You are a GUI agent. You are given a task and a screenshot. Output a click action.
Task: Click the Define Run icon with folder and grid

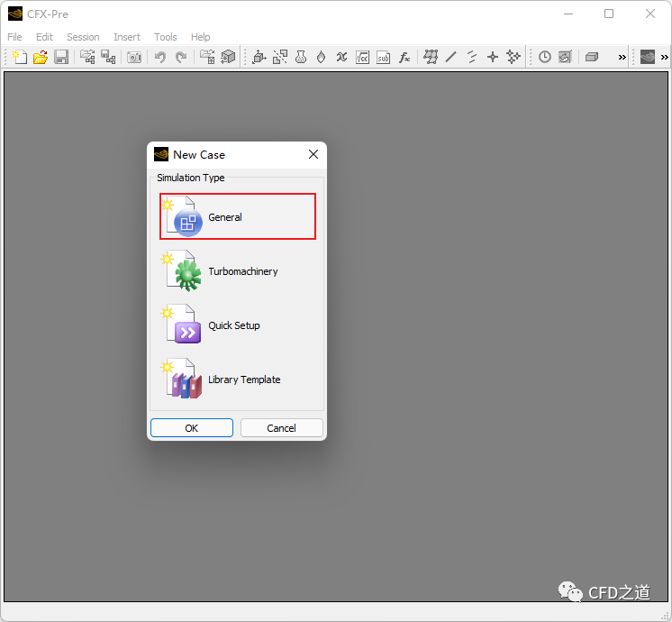(x=207, y=57)
